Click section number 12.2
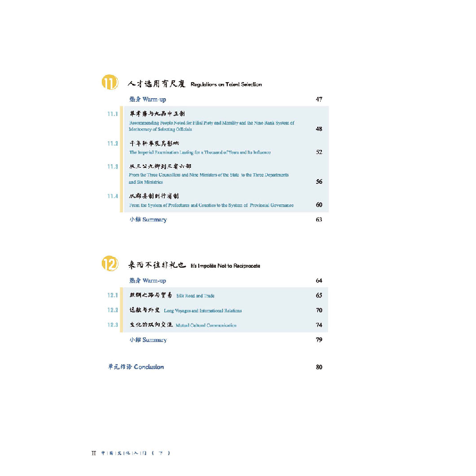 click(112, 310)
